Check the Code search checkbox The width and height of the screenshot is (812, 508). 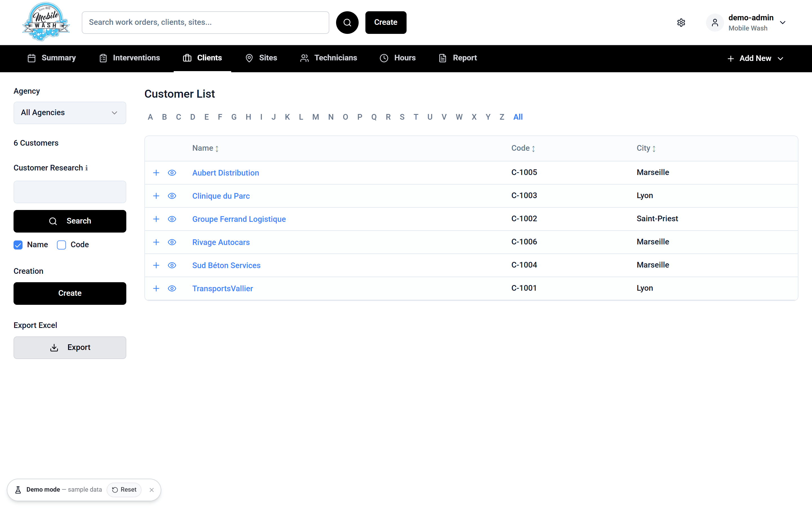coord(61,245)
